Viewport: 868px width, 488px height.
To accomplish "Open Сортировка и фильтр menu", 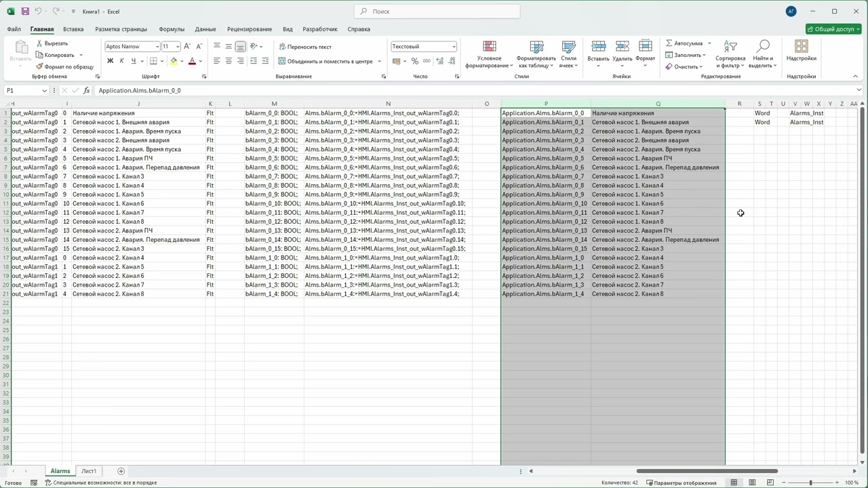I will [x=730, y=54].
